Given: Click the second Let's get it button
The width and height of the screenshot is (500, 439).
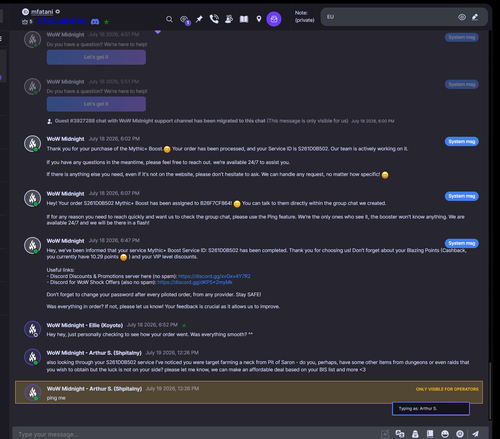Looking at the screenshot, I should [x=96, y=104].
